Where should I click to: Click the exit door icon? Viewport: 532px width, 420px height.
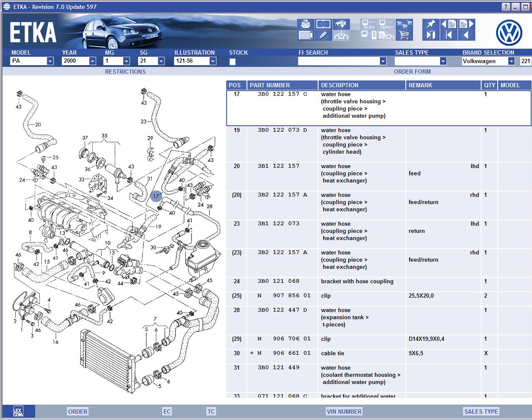[431, 36]
